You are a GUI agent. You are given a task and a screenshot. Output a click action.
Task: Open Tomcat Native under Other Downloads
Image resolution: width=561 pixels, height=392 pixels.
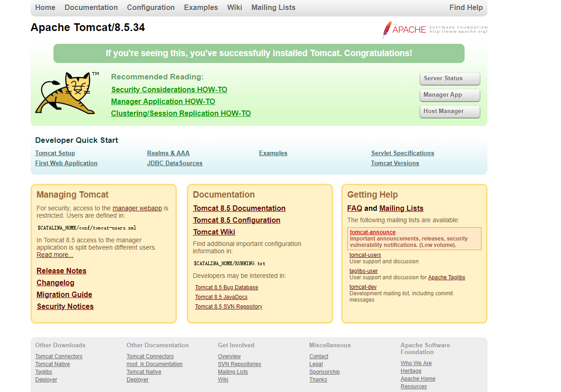point(53,364)
